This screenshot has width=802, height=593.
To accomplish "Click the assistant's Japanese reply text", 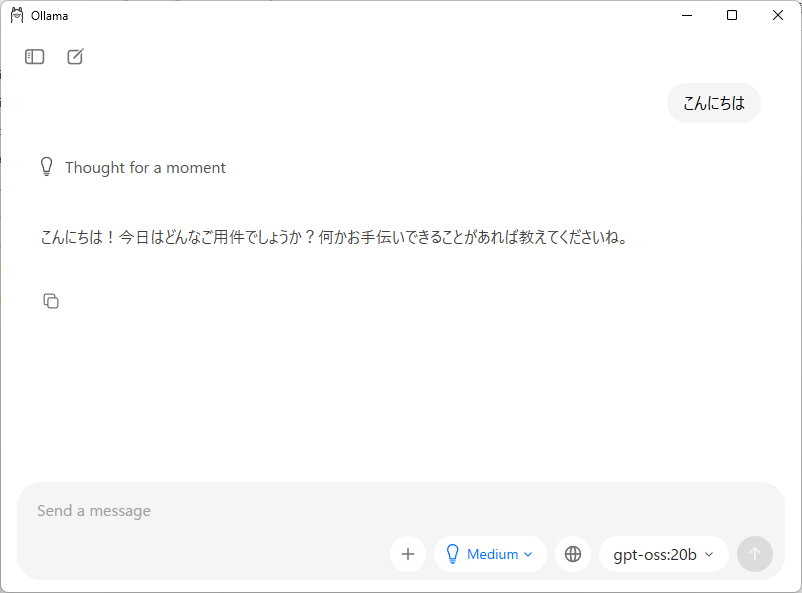I will [x=334, y=238].
